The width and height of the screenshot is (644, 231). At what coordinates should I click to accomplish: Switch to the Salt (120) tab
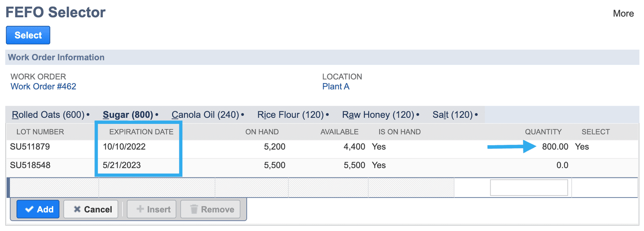452,115
